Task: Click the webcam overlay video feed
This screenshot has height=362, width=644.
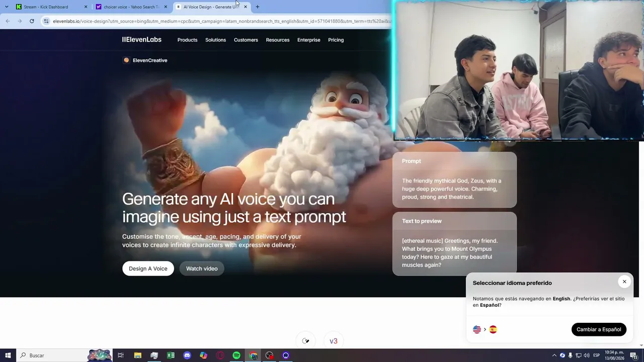Action: [519, 70]
